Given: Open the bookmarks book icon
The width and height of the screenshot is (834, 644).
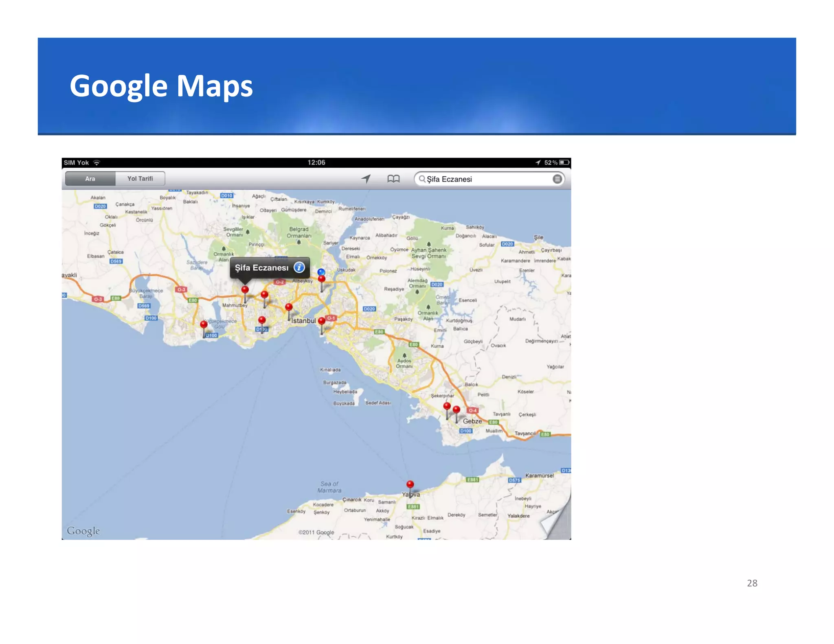Looking at the screenshot, I should pos(393,179).
